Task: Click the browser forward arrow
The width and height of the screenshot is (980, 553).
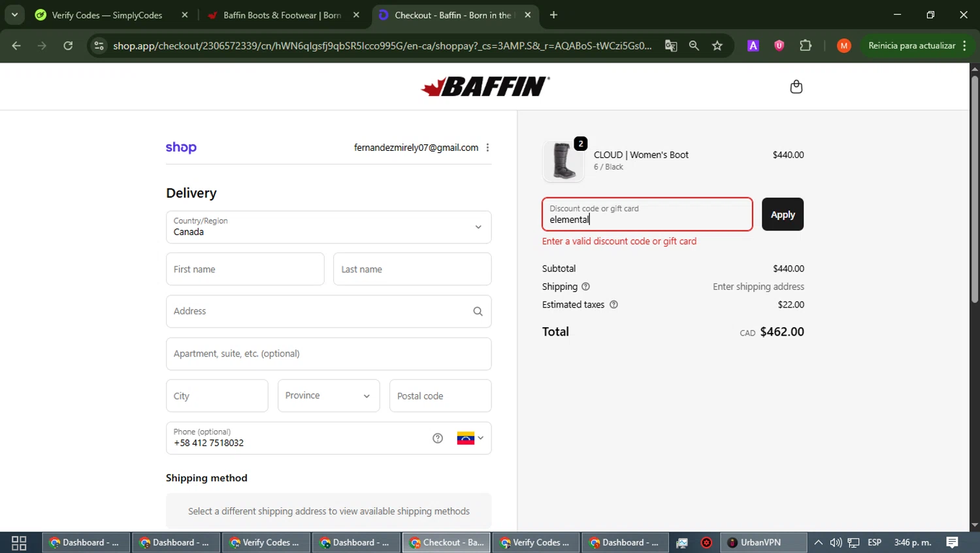Action: click(x=42, y=46)
